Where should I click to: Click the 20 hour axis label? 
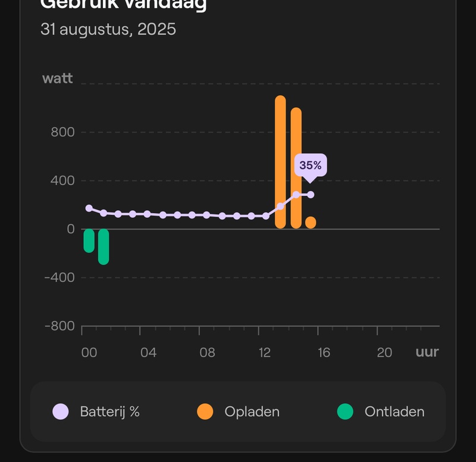click(x=384, y=352)
